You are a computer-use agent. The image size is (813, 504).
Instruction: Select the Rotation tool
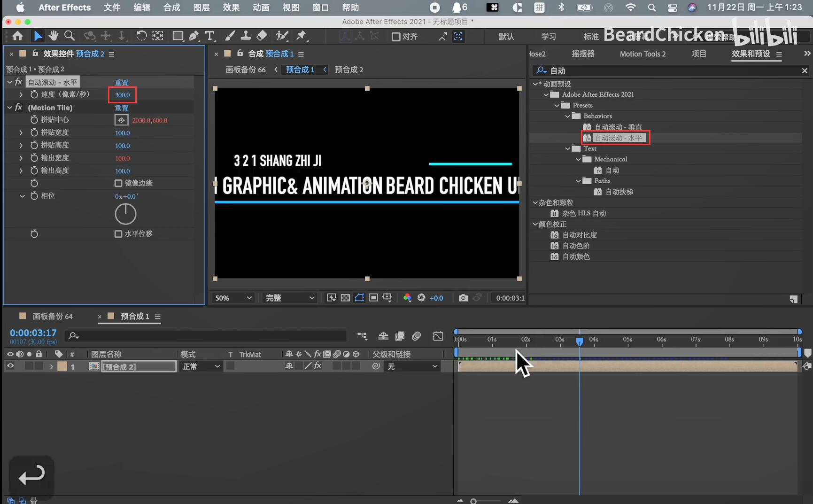(141, 36)
